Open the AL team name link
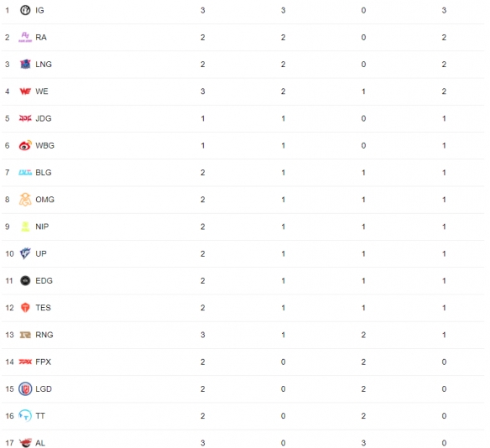Screen dimensions: 490x448 pos(40,443)
